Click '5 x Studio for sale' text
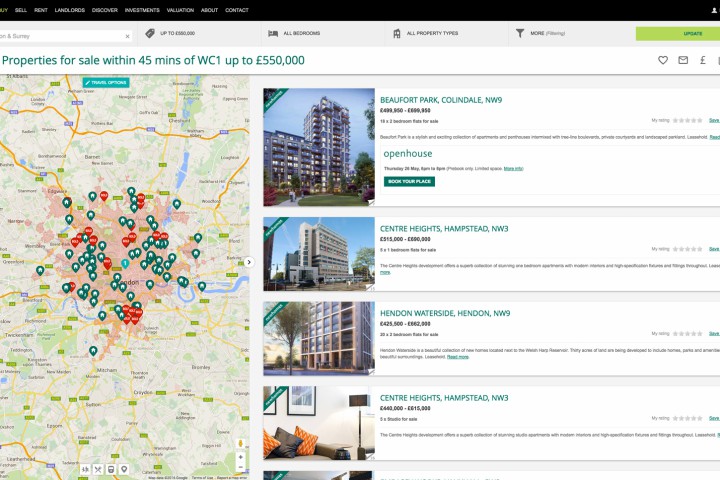Viewport: 720px width, 480px height. (399, 419)
